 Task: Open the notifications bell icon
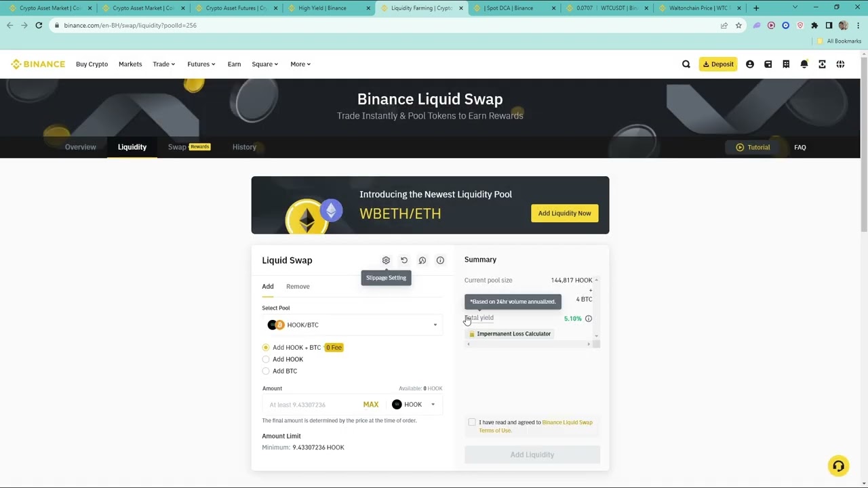pos(804,64)
